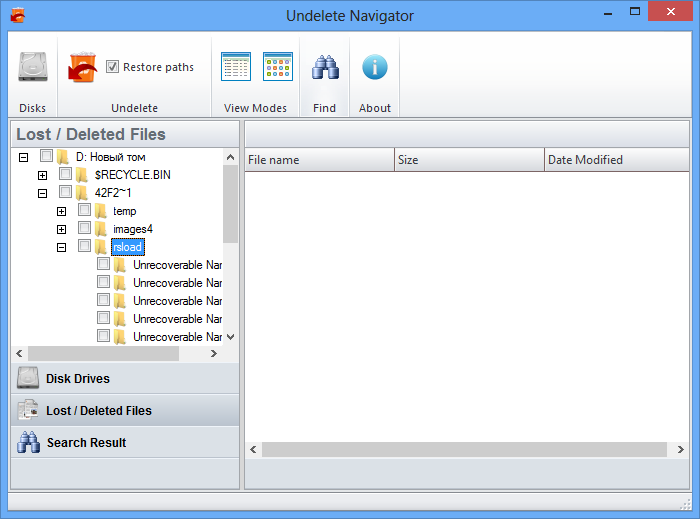The image size is (700, 519).
Task: Click the tree vertical scrollbar up arrow
Action: coord(230,157)
